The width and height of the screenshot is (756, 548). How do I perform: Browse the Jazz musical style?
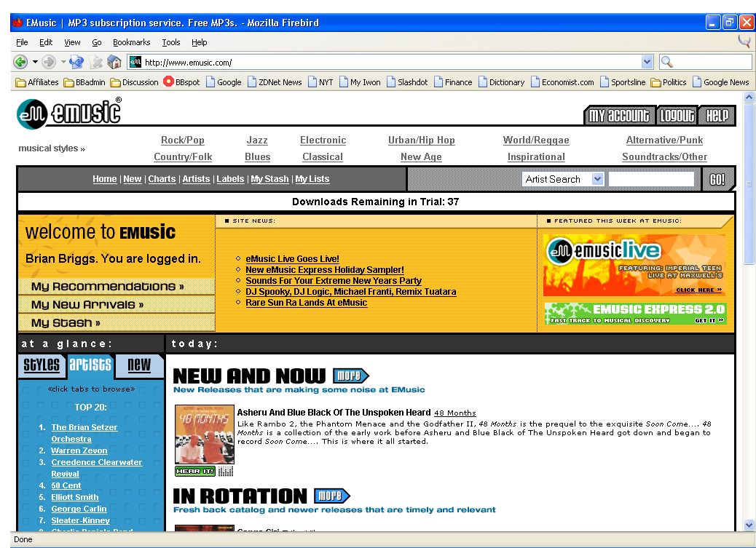point(257,140)
